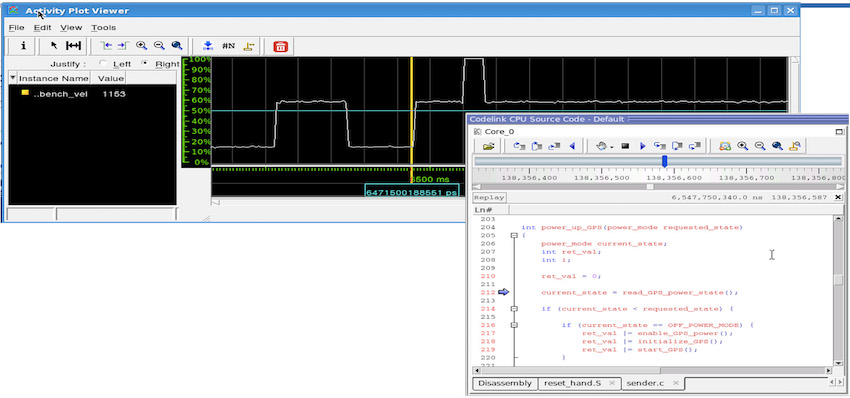This screenshot has width=850, height=398.
Task: Open the View menu
Action: point(71,27)
